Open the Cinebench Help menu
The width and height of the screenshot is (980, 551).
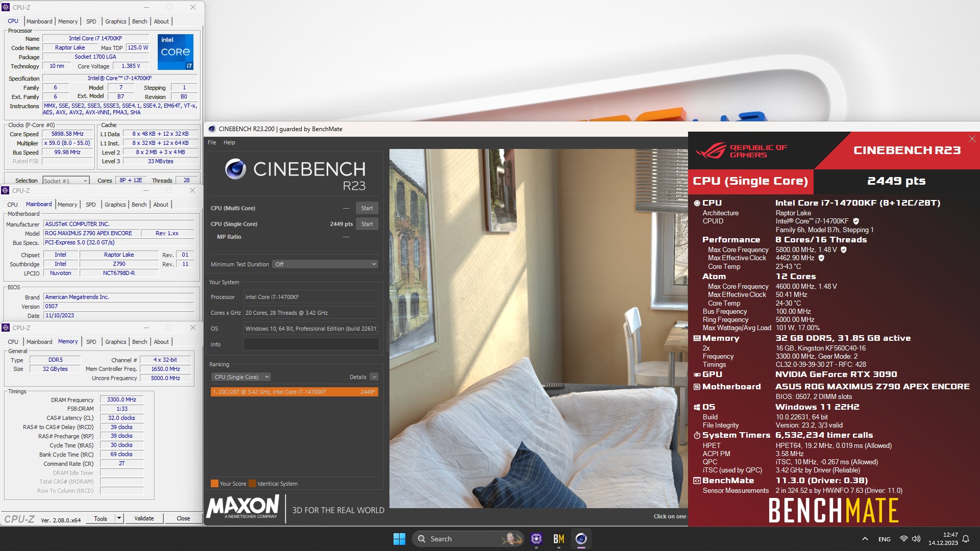click(229, 142)
